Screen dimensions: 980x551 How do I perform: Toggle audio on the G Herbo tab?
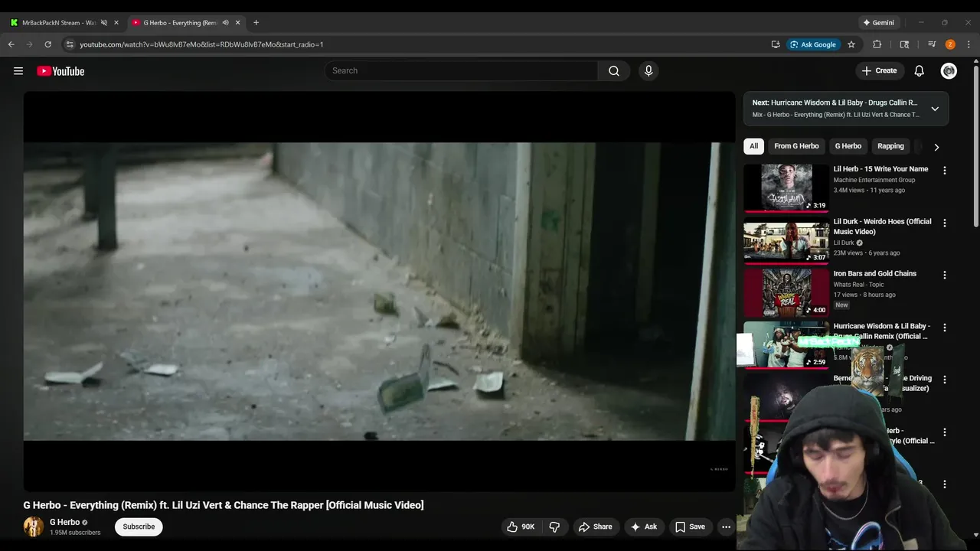(x=225, y=22)
